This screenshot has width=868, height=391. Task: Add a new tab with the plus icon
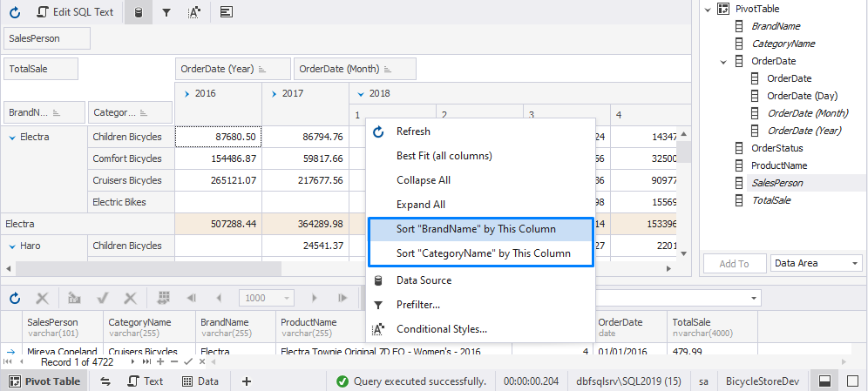[x=247, y=381]
